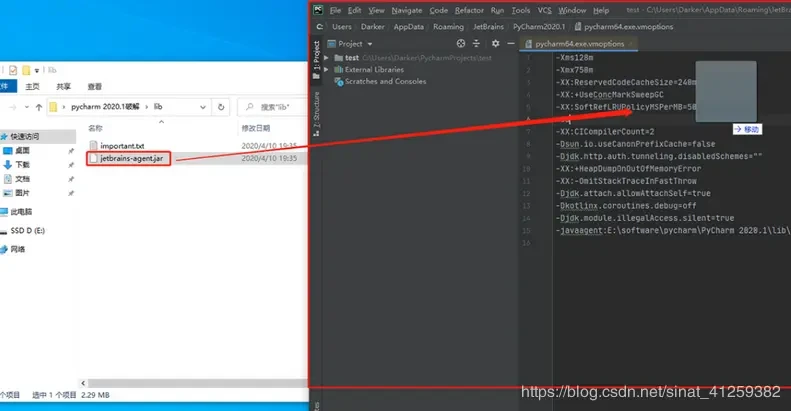Open the Navigate menu
The height and width of the screenshot is (411, 791).
(x=406, y=10)
